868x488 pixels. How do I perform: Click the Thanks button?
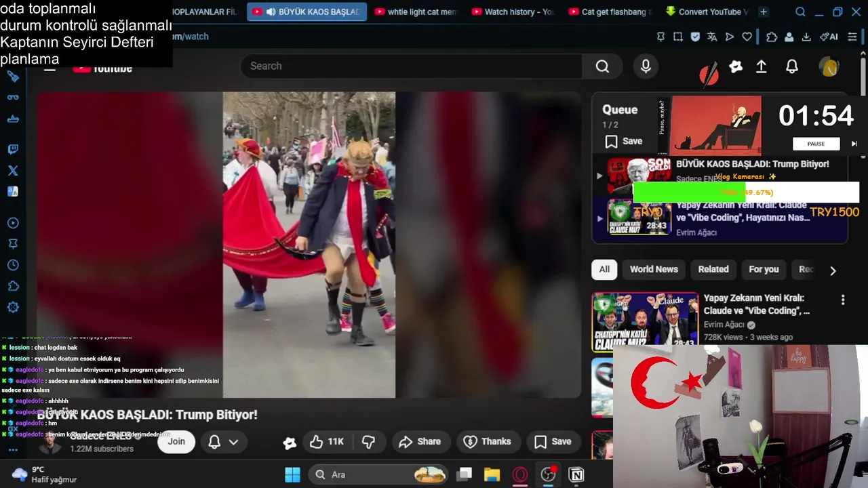pos(487,442)
